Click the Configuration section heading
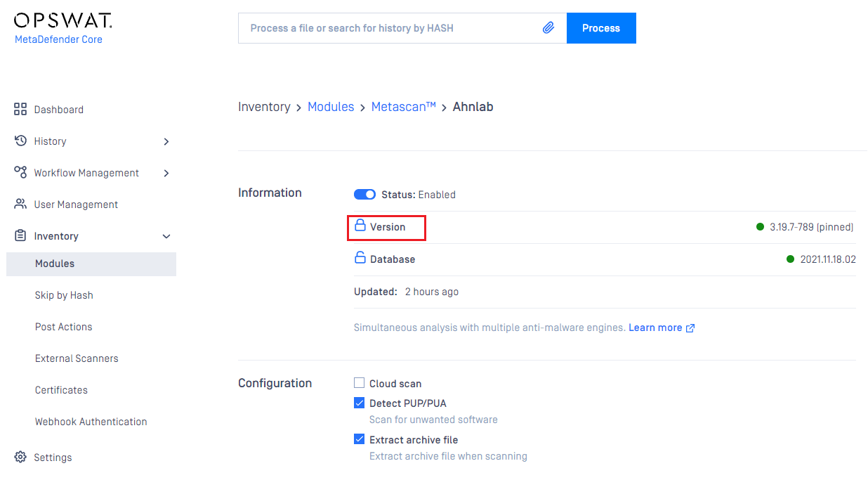The height and width of the screenshot is (480, 868). click(275, 383)
